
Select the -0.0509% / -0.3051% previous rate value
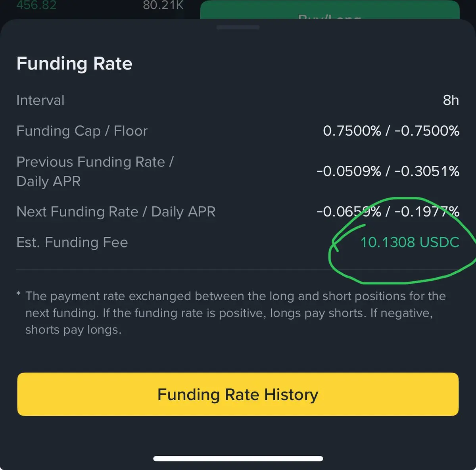388,171
